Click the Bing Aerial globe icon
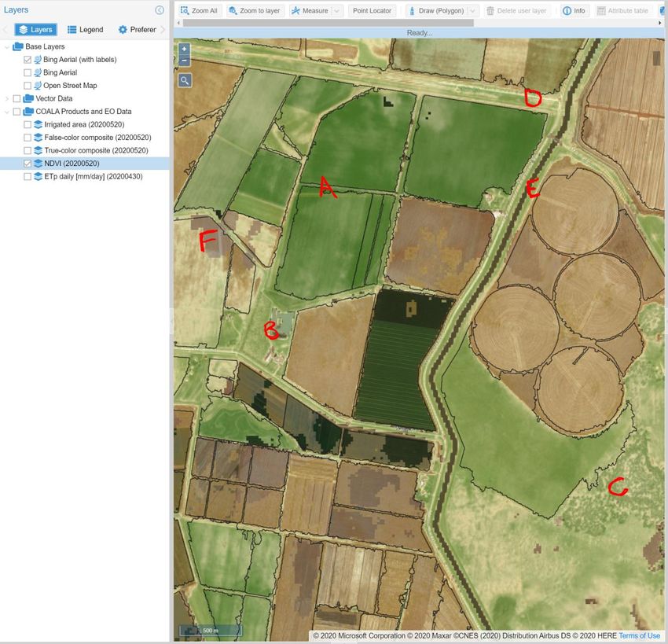 click(38, 72)
